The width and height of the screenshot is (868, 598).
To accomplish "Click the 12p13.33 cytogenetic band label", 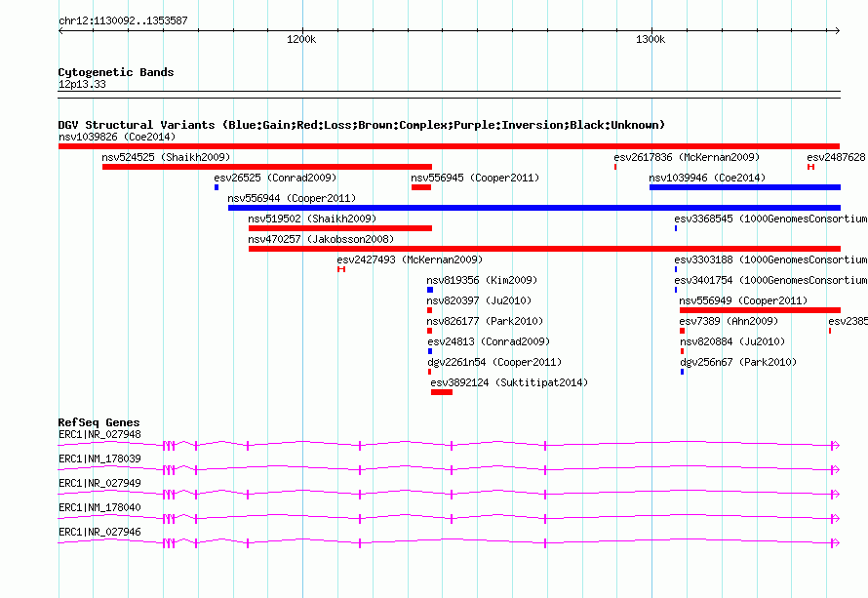I will pyautogui.click(x=82, y=84).
